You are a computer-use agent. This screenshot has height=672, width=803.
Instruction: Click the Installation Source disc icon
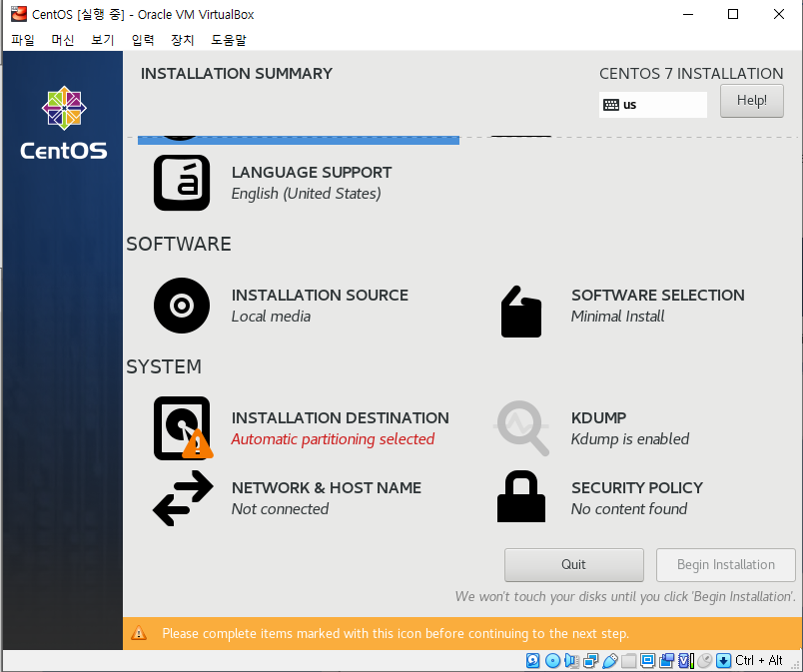(x=182, y=306)
